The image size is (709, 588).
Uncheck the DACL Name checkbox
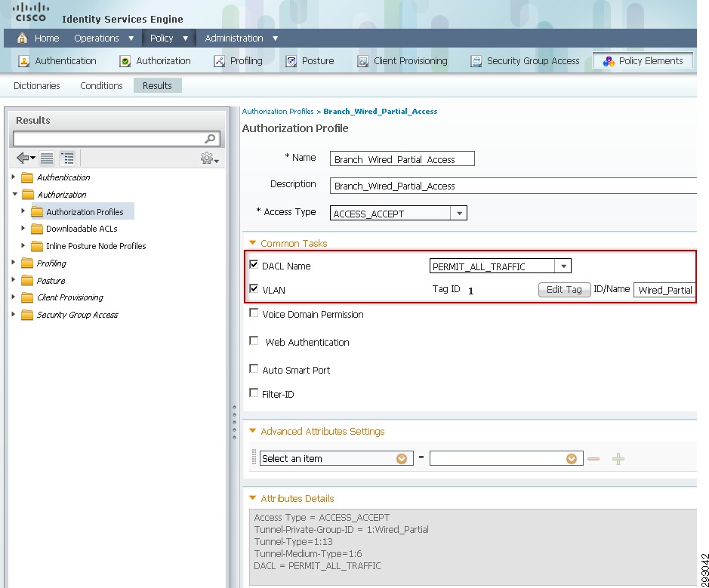tap(254, 264)
